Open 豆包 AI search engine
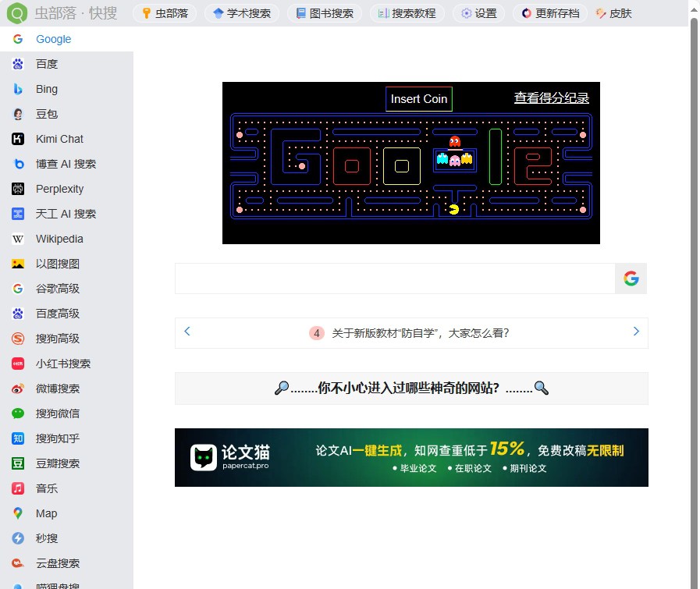Viewport: 700px width, 589px height. pyautogui.click(x=45, y=114)
